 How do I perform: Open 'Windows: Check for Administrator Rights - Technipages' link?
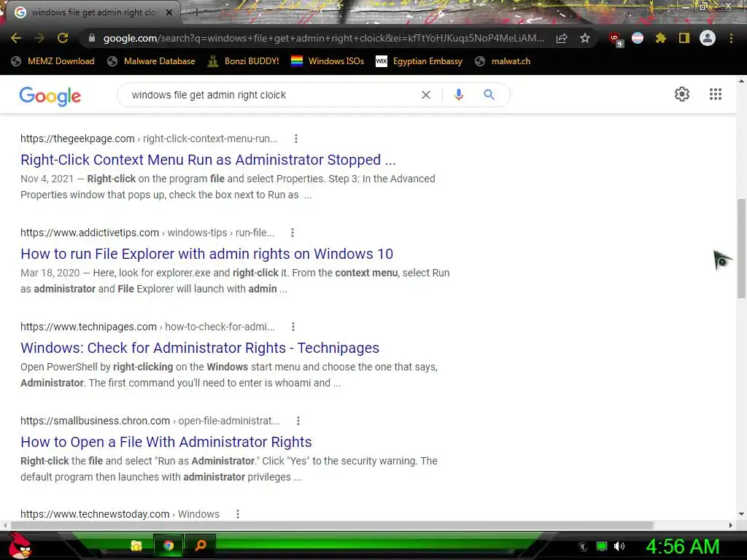coord(200,348)
